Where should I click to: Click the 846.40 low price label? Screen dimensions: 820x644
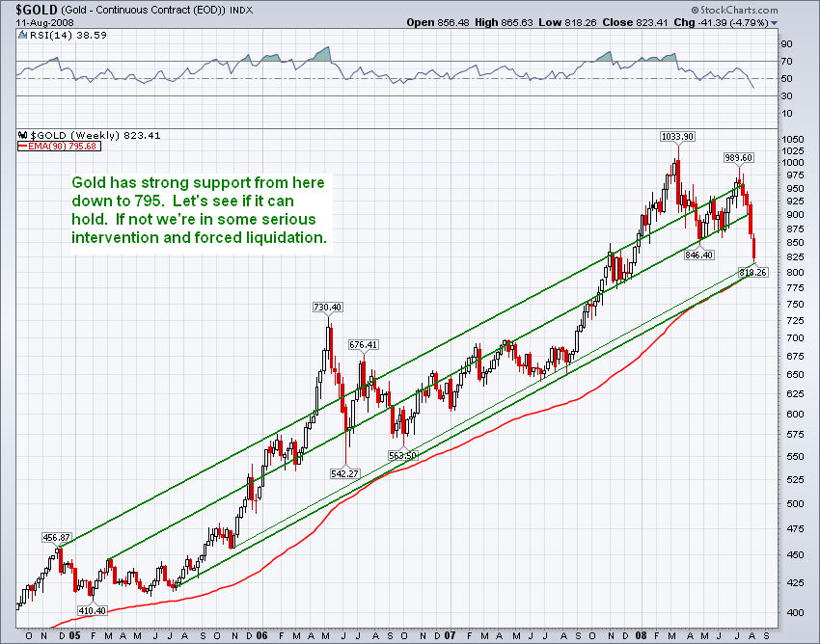pyautogui.click(x=699, y=255)
